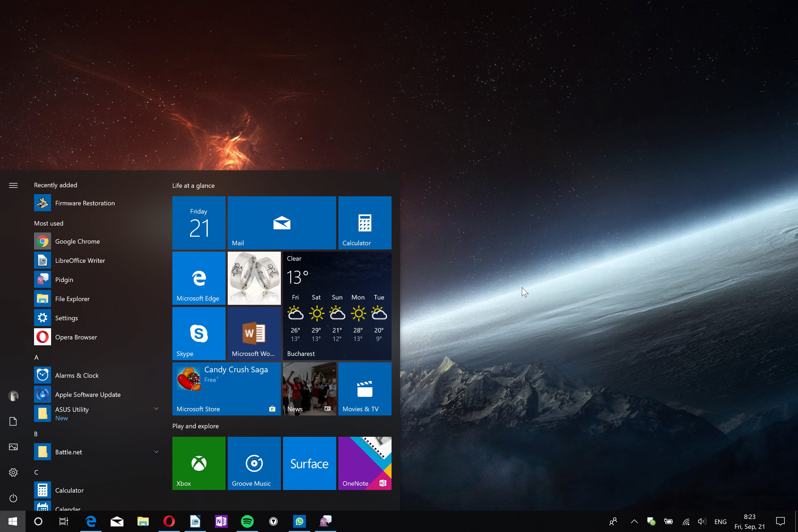Screen dimensions: 798x532
Task: Open Pictures from the Start sidebar
Action: tap(13, 447)
